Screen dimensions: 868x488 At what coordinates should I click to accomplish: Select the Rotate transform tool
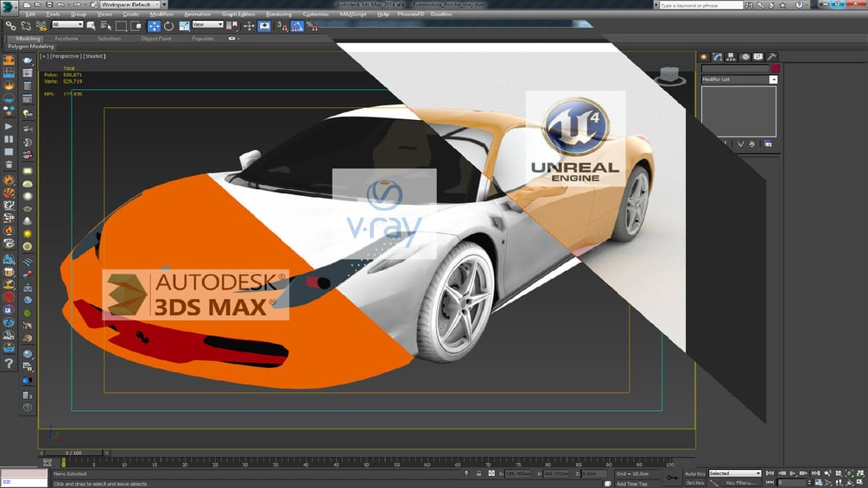pos(168,26)
